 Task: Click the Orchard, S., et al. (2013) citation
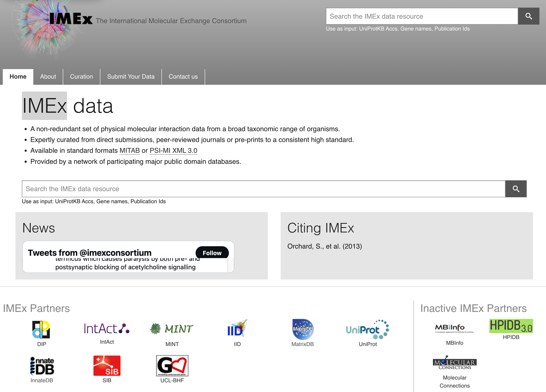click(325, 246)
